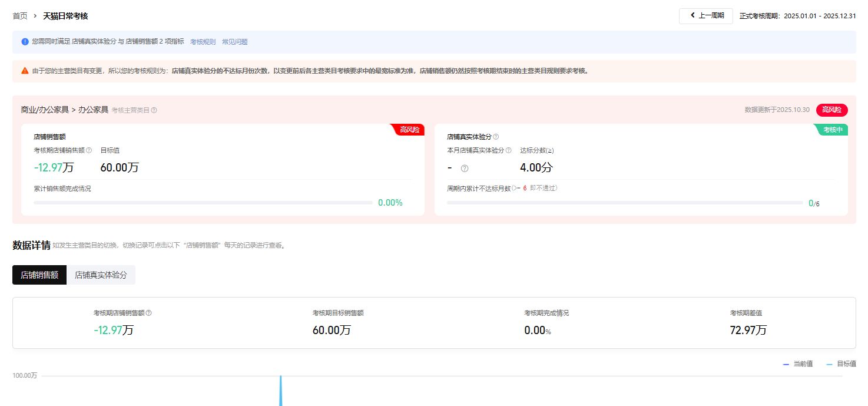Toggle the 当前值 legend series in the chart
The width and height of the screenshot is (868, 406).
(798, 364)
